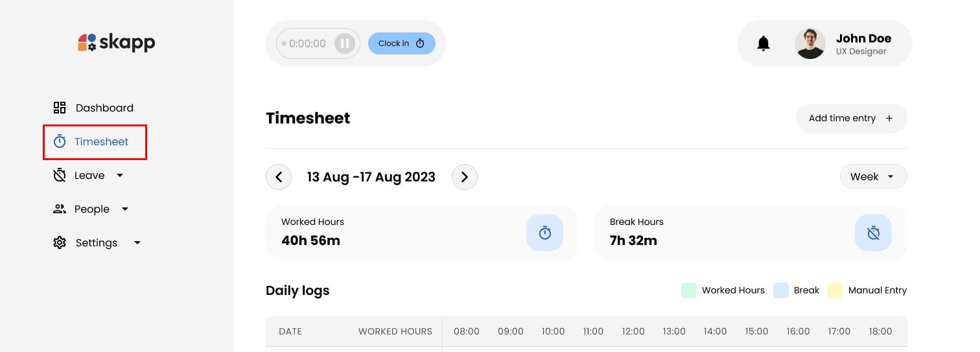Click the Worked Hours 40h 56m card
Viewport: 980px width, 352px height.
click(422, 233)
